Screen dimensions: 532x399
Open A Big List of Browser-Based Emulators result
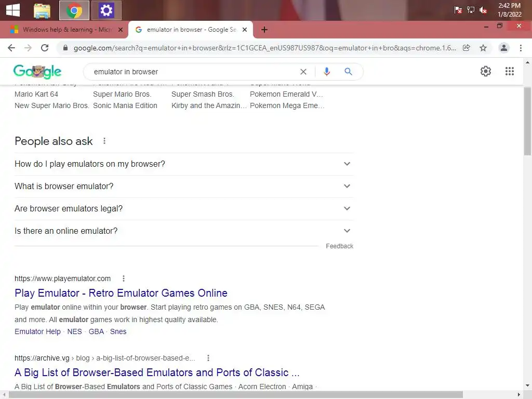(x=157, y=372)
